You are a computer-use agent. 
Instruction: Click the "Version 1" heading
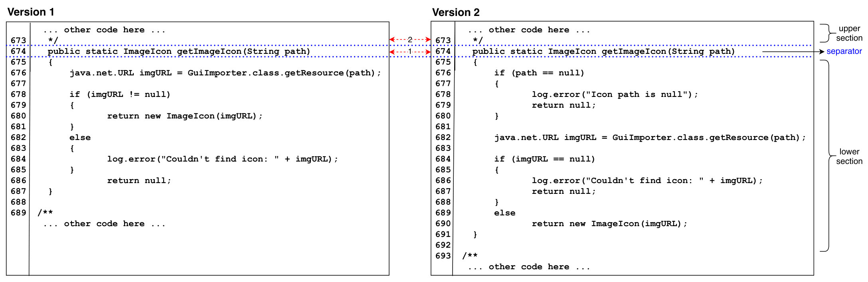tap(31, 12)
